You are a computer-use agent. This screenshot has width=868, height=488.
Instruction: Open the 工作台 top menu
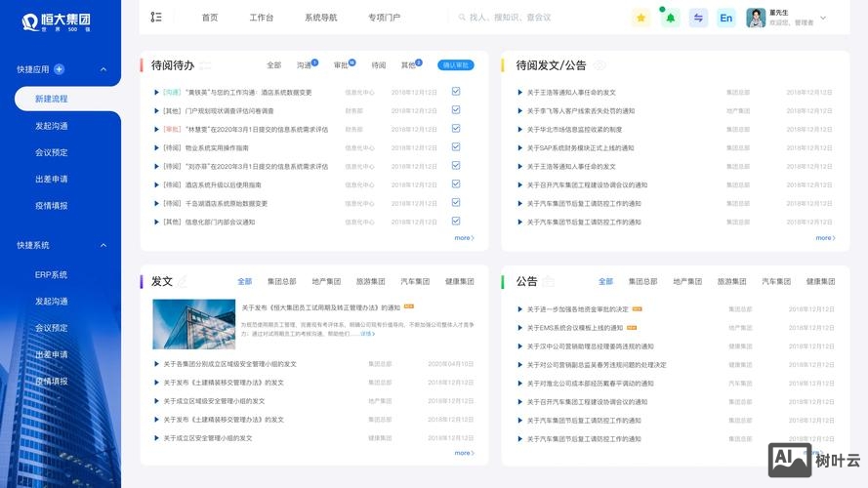pyautogui.click(x=261, y=18)
